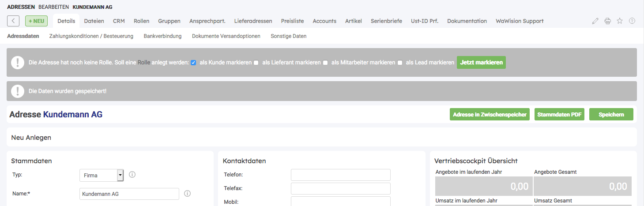Enable 'als Lieferant markieren' checkbox
This screenshot has height=206, width=644.
coord(256,63)
